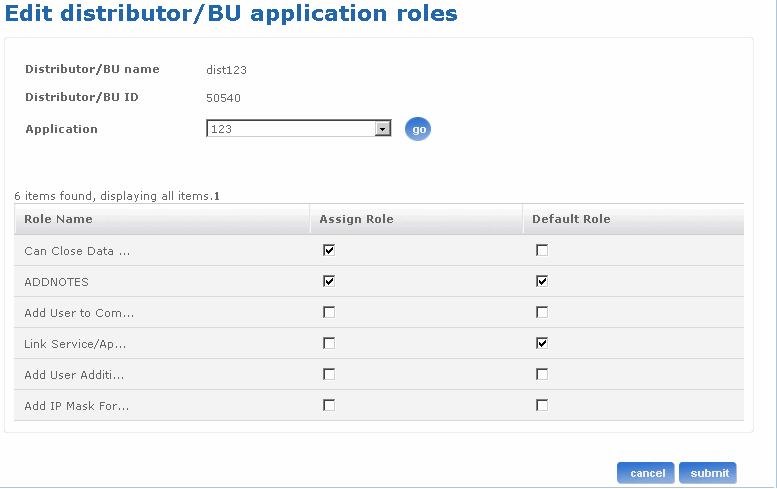777x489 pixels.
Task: Click the page number 1 link
Action: coord(217,196)
